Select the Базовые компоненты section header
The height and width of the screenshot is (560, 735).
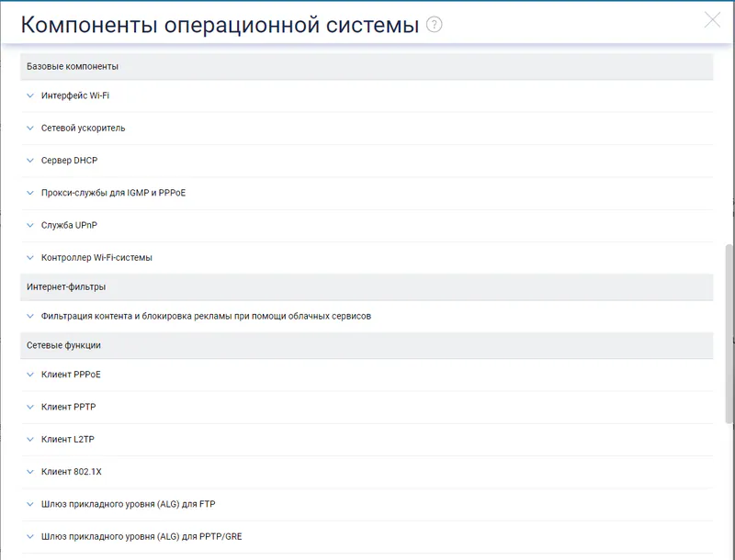pos(367,66)
